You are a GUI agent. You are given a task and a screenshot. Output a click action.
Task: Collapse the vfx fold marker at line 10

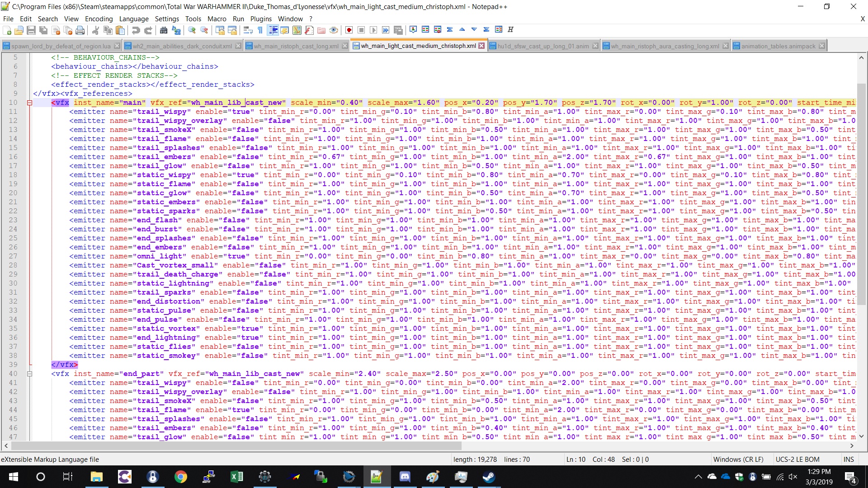tap(29, 103)
